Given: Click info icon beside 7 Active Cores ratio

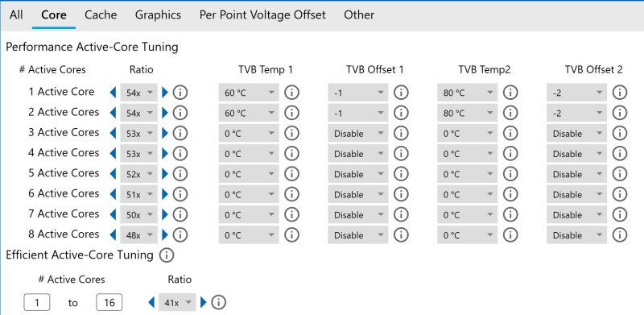Looking at the screenshot, I should (x=180, y=214).
